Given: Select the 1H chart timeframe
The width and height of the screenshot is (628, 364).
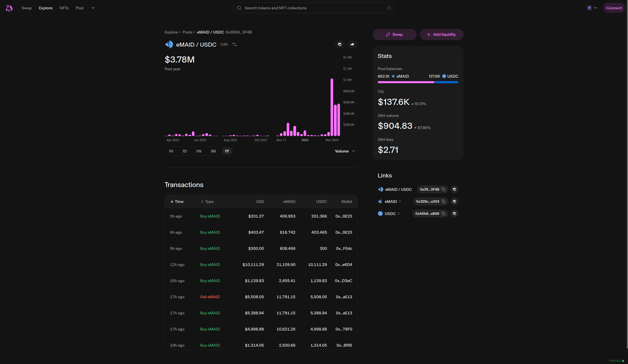Looking at the screenshot, I should click(171, 151).
